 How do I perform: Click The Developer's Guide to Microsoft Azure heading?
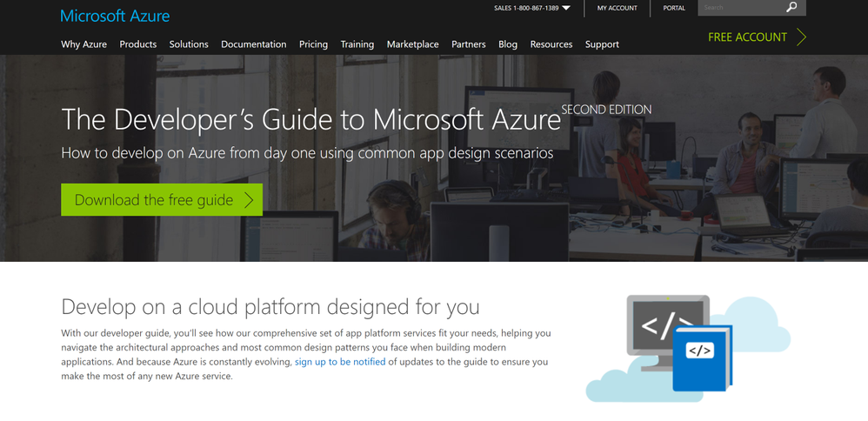311,119
